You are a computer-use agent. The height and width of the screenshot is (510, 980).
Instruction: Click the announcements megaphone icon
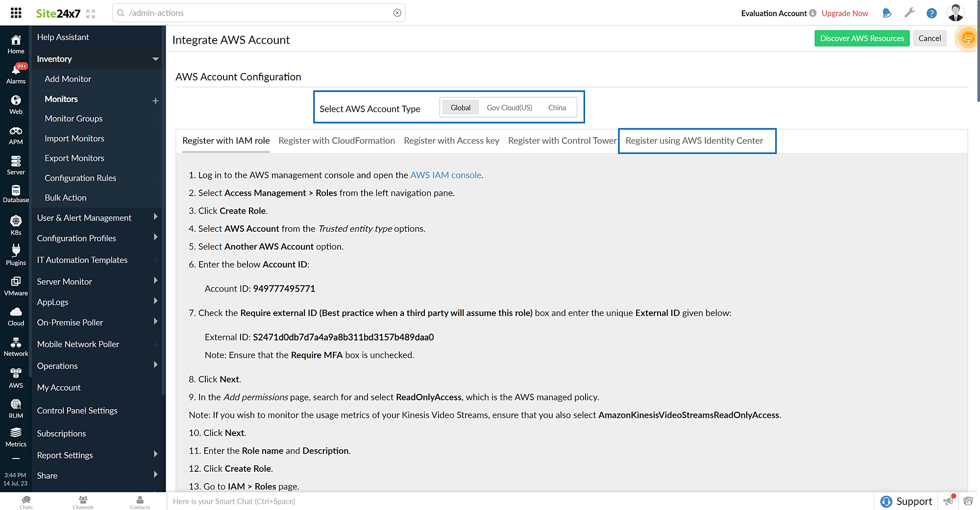(x=949, y=500)
